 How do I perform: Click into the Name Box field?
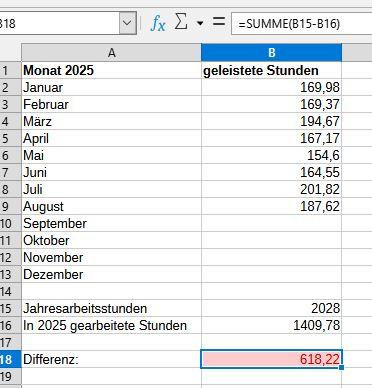(x=60, y=23)
